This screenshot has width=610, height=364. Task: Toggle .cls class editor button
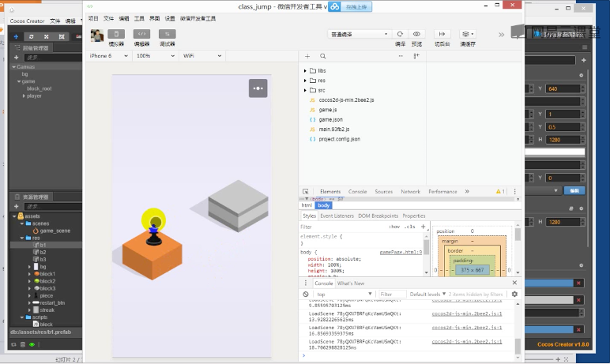pyautogui.click(x=410, y=227)
